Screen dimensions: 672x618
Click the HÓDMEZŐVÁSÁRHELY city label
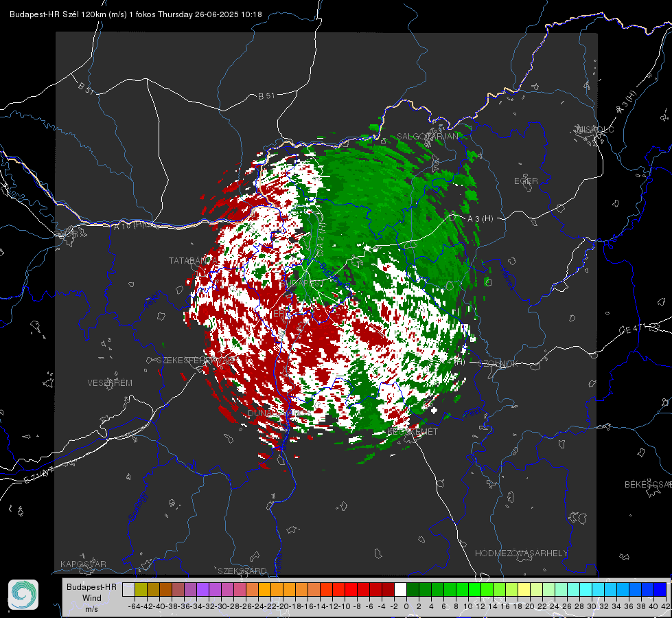(x=521, y=553)
